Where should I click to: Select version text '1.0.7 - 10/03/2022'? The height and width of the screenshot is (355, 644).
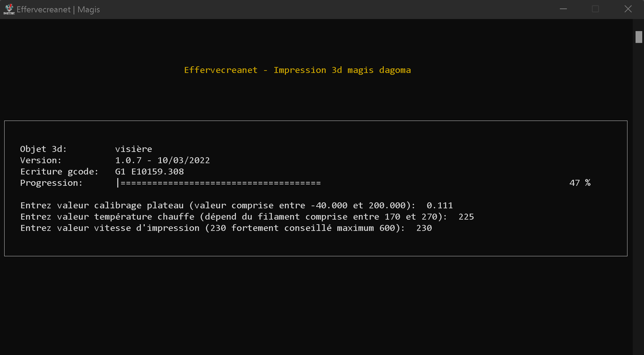(163, 160)
